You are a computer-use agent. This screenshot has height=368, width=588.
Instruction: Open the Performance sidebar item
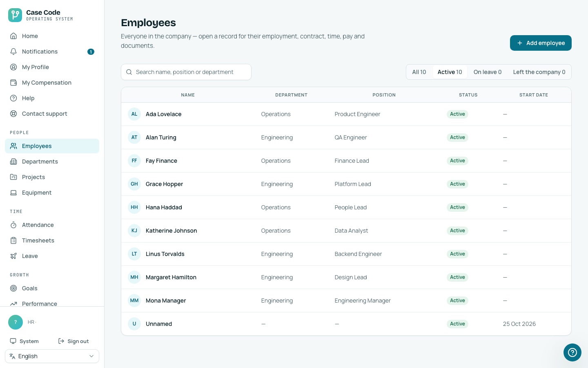[52, 303]
